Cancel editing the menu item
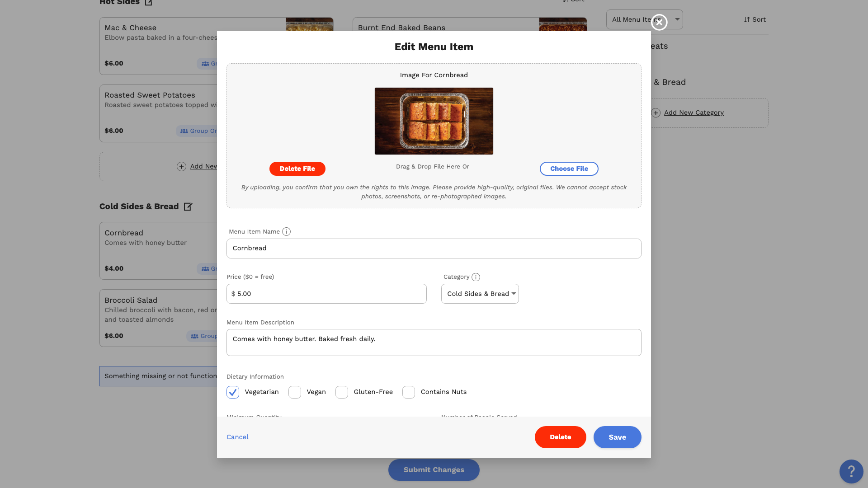This screenshot has width=868, height=488. point(237,437)
